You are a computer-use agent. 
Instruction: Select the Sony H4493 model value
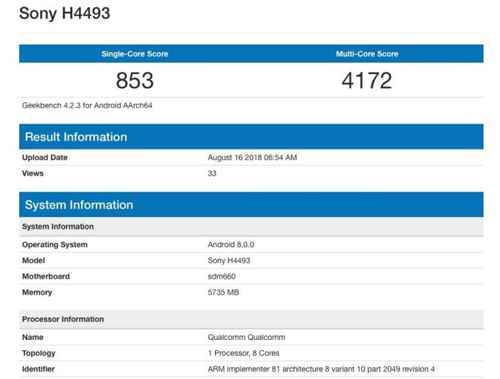[x=229, y=260]
